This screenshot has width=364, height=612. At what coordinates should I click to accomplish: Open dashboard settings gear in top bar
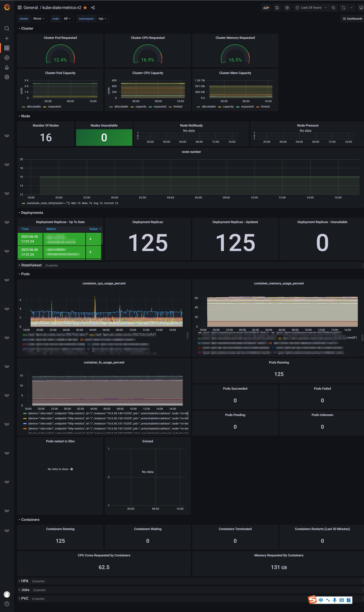point(287,8)
